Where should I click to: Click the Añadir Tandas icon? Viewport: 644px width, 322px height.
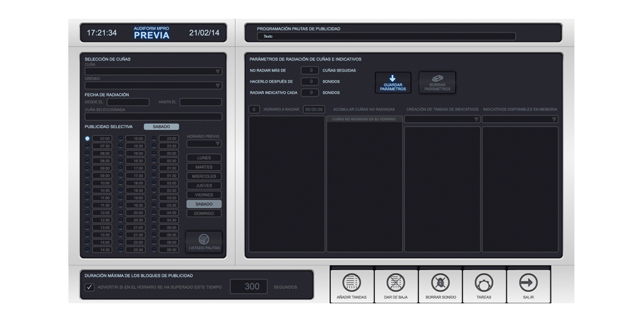[x=352, y=283]
